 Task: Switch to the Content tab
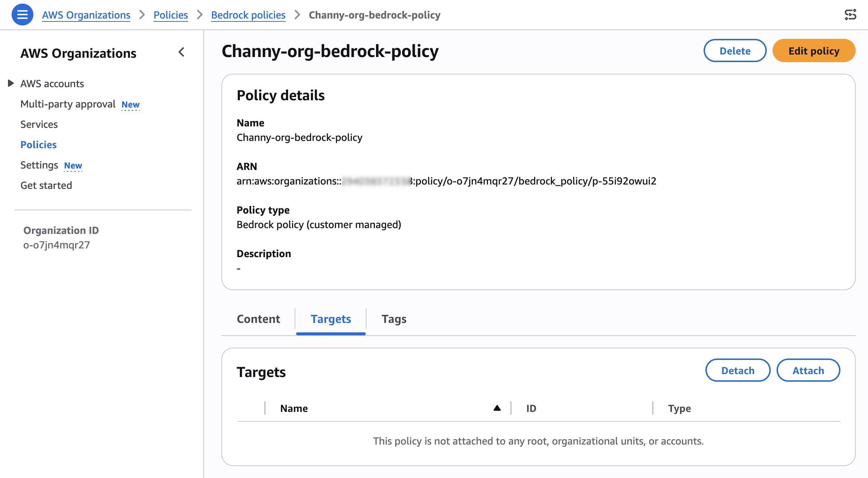click(258, 319)
